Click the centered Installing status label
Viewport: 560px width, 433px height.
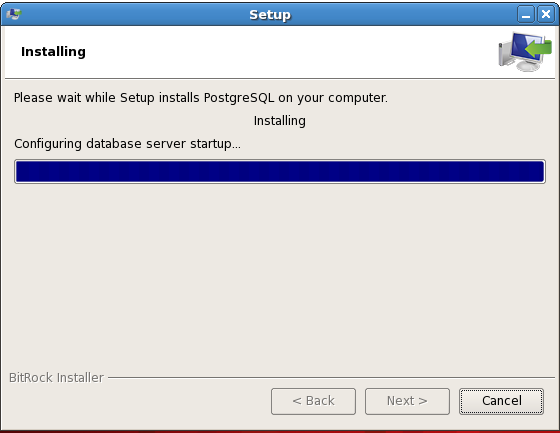tap(280, 121)
